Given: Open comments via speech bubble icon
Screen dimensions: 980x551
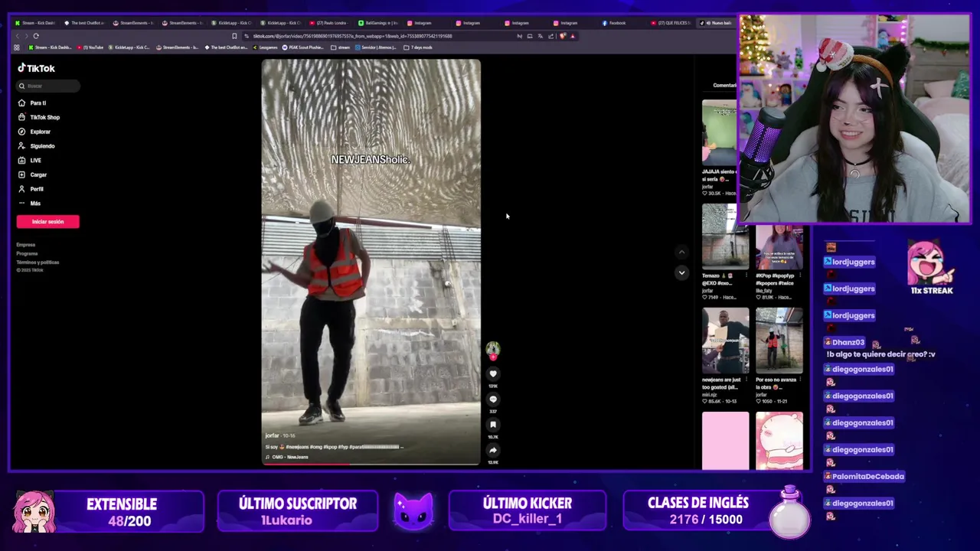Looking at the screenshot, I should pos(493,399).
